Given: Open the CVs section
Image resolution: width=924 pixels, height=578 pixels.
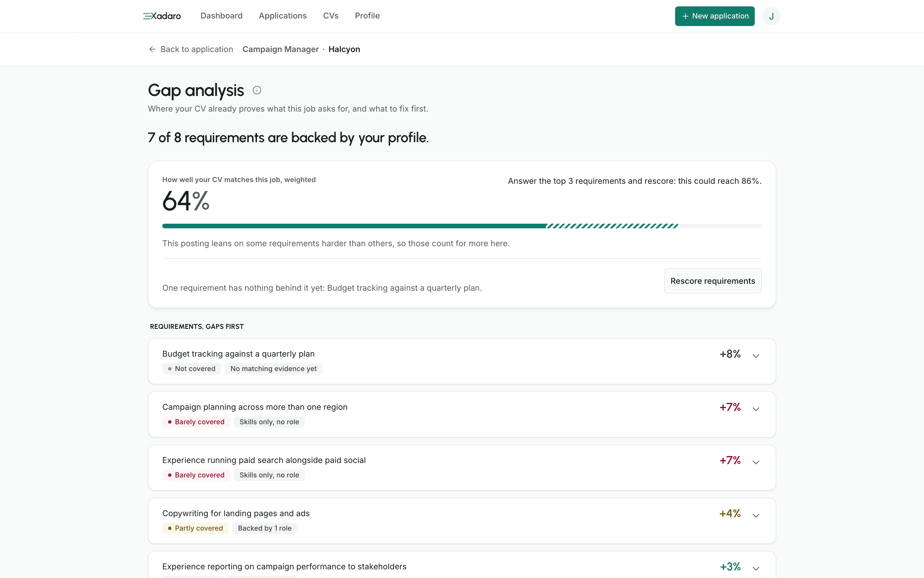Looking at the screenshot, I should click(331, 16).
